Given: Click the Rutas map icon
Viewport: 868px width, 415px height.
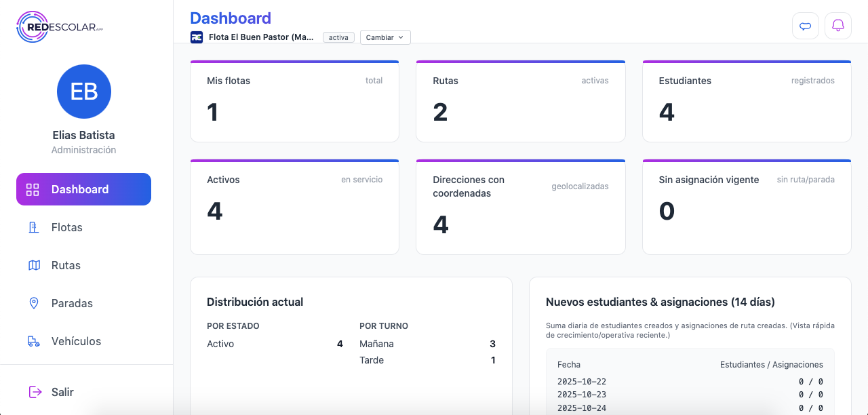Looking at the screenshot, I should (x=34, y=265).
